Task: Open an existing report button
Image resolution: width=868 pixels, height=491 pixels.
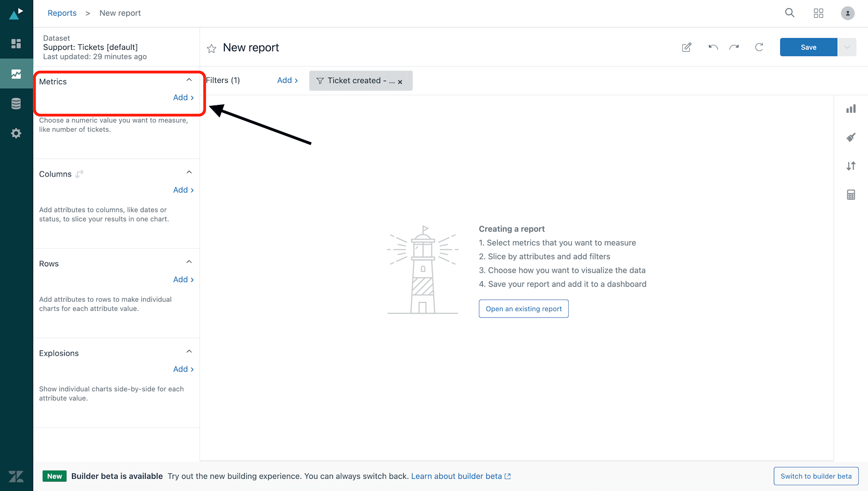Action: click(524, 309)
